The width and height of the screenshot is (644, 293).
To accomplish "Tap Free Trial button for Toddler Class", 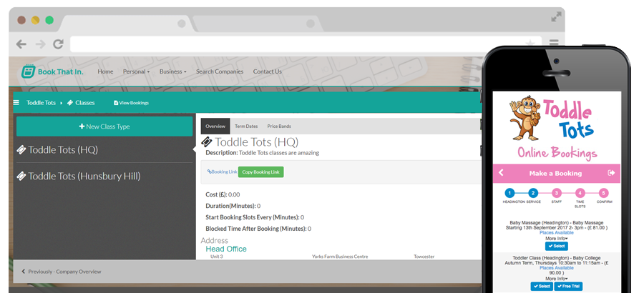I will point(568,286).
